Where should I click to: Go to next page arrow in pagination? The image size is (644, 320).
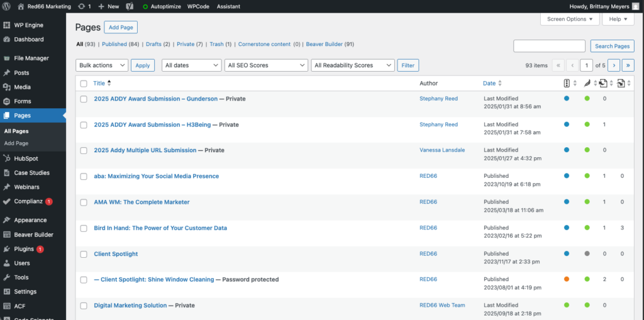[x=614, y=65]
